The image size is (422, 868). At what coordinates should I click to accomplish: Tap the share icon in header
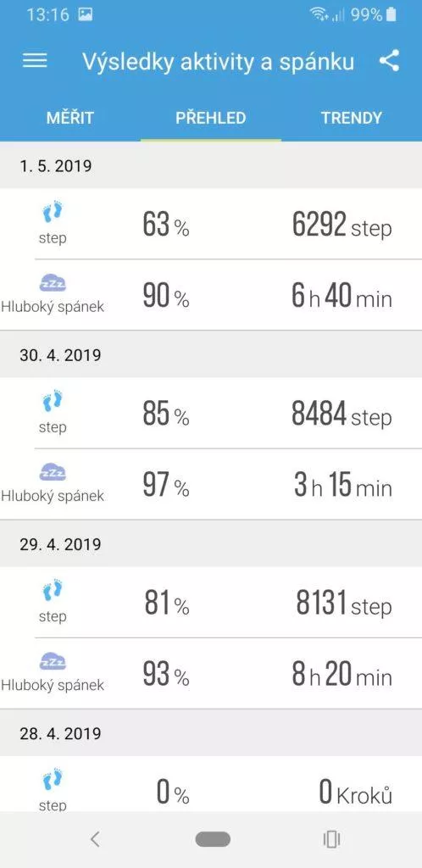[x=389, y=61]
